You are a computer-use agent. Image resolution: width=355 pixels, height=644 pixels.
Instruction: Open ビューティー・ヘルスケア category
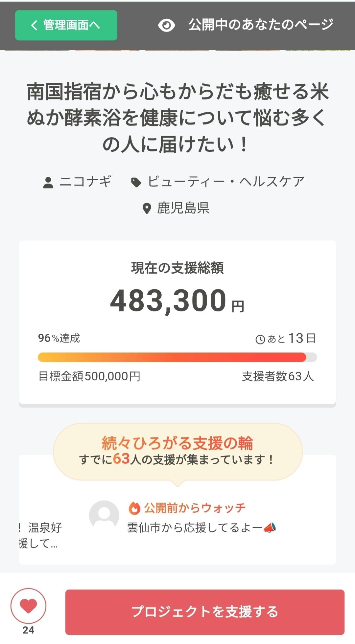226,182
